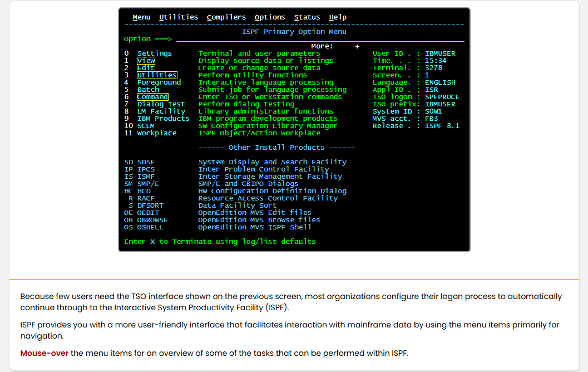Click the Time value 15:34
This screenshot has height=372, width=588.
click(x=436, y=61)
